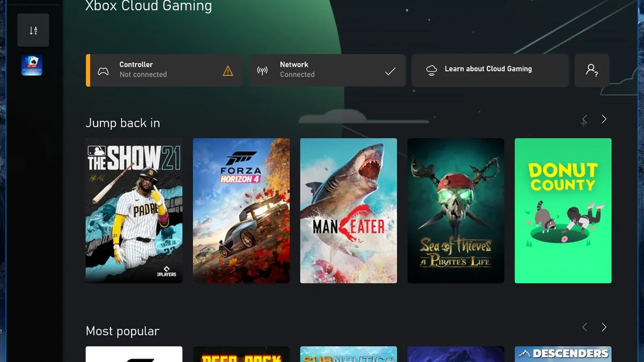The height and width of the screenshot is (362, 644).
Task: Click the checkmark on the Network Connected tile
Action: (390, 70)
